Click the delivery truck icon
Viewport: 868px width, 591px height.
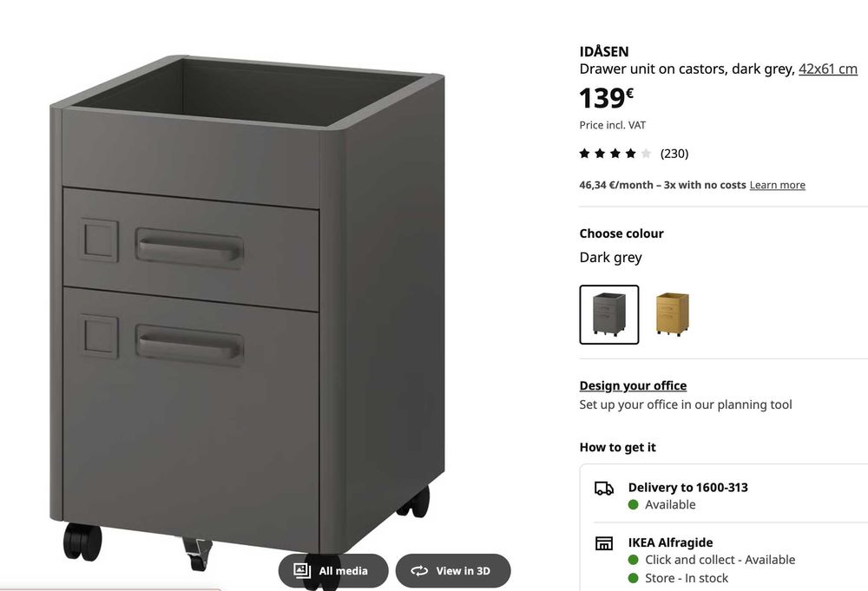click(x=604, y=488)
